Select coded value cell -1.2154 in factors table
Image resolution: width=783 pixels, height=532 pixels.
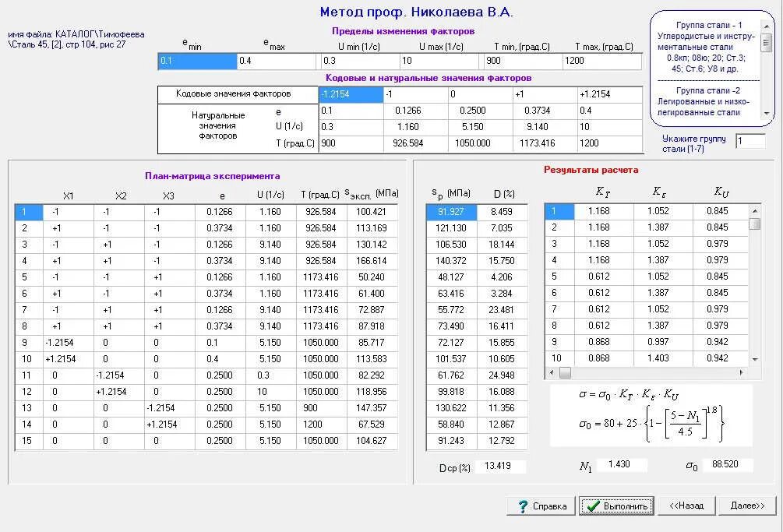pos(351,94)
